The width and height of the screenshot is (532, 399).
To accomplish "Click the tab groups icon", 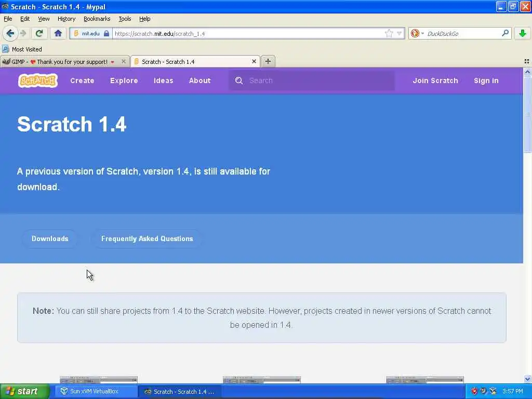I will [x=527, y=61].
